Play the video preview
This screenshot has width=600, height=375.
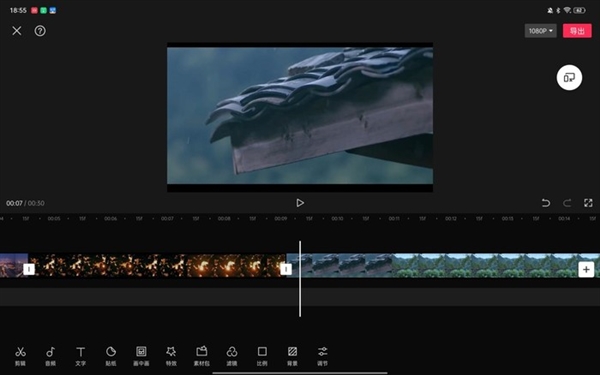[300, 203]
